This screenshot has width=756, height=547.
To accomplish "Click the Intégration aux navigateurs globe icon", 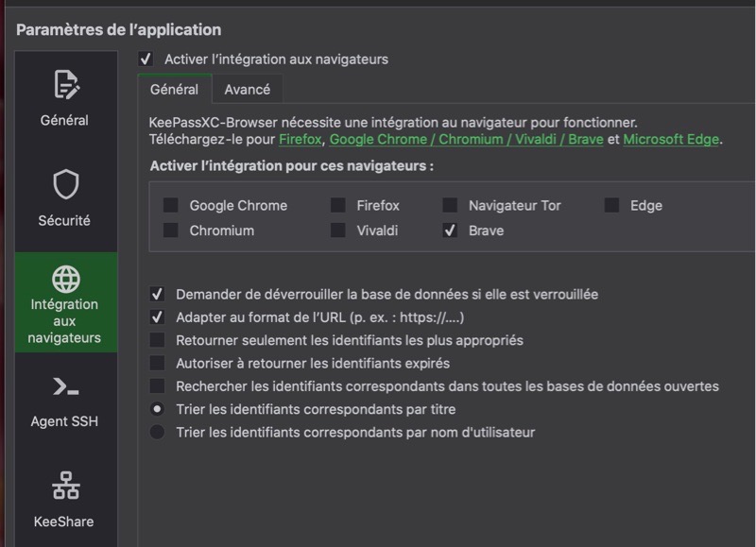I will pos(65,279).
